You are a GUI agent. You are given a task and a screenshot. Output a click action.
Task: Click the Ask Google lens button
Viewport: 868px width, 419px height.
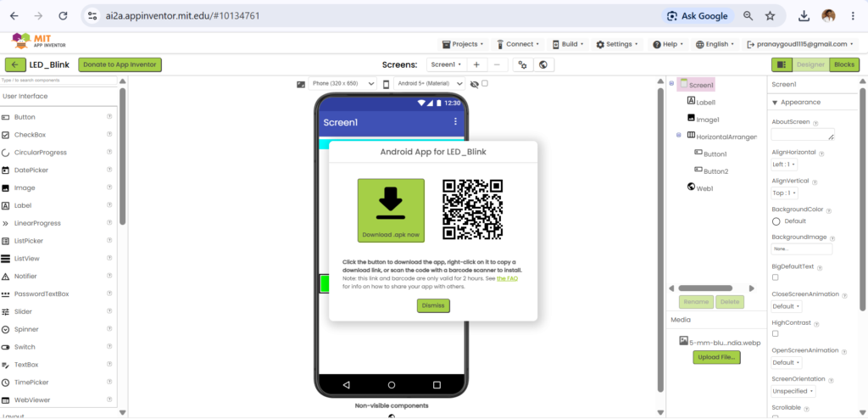pos(698,16)
